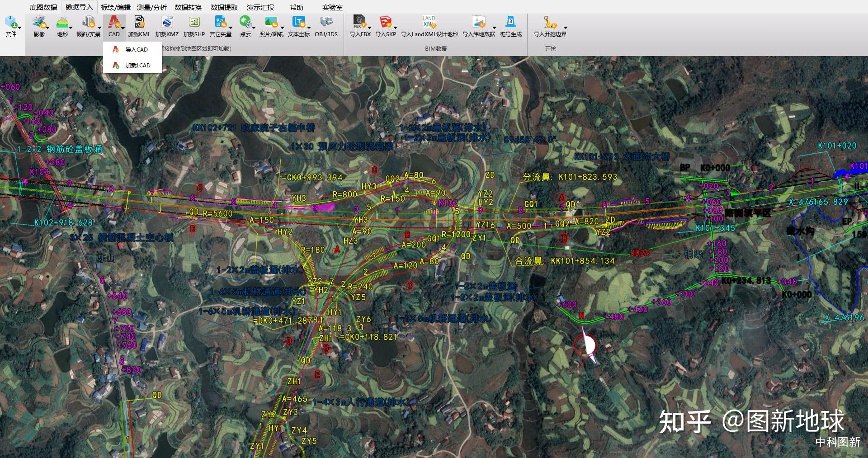
Task: Click the 导入SKP icon
Action: [385, 22]
